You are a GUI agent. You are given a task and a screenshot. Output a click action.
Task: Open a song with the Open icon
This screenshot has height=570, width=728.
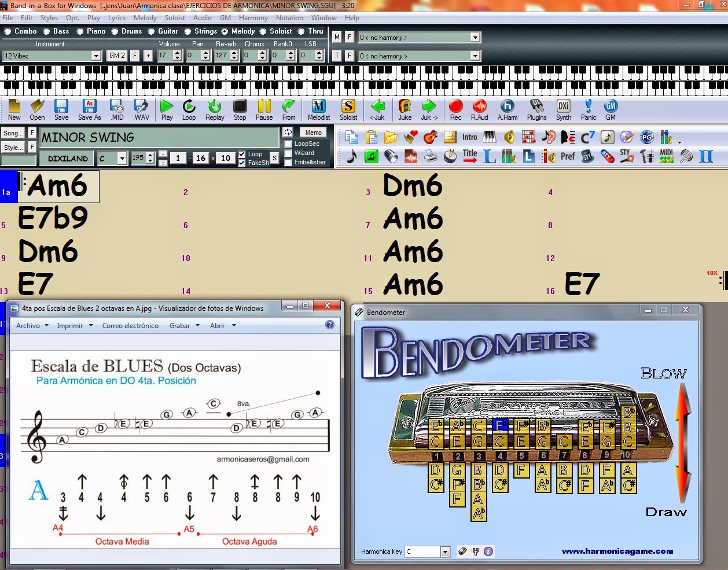tap(37, 109)
